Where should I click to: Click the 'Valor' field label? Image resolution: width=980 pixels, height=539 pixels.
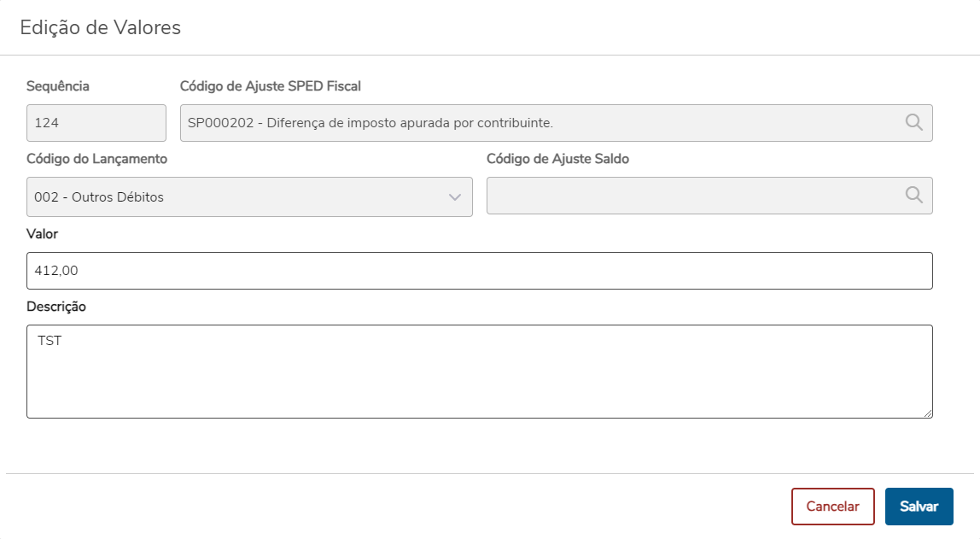pos(43,233)
